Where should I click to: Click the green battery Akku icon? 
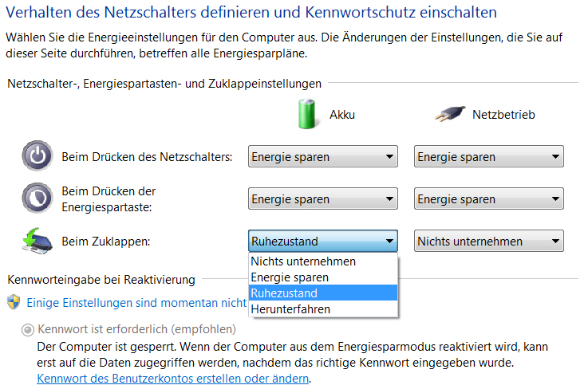[309, 114]
